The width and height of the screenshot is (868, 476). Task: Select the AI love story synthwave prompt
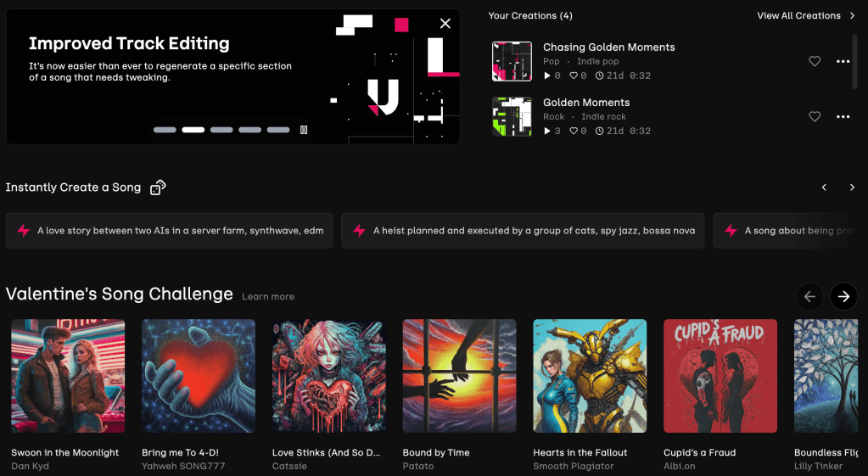tap(171, 231)
